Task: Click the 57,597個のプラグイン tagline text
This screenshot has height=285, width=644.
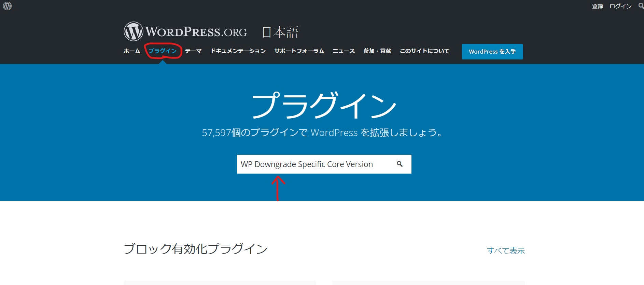Action: [322, 133]
